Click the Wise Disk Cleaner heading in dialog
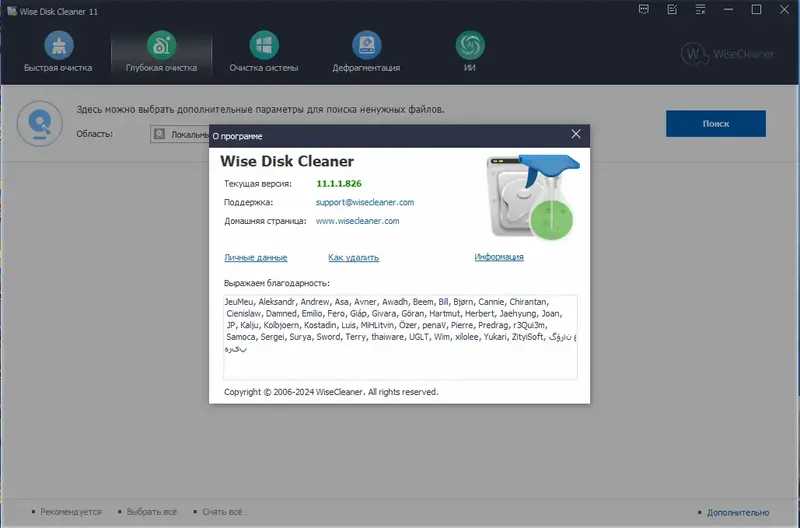This screenshot has height=528, width=800. pyautogui.click(x=287, y=161)
